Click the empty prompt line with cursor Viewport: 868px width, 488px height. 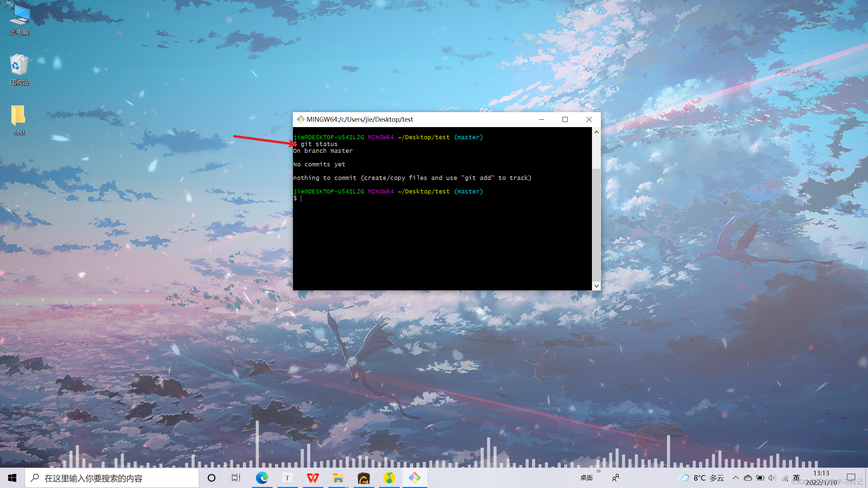pos(442,198)
